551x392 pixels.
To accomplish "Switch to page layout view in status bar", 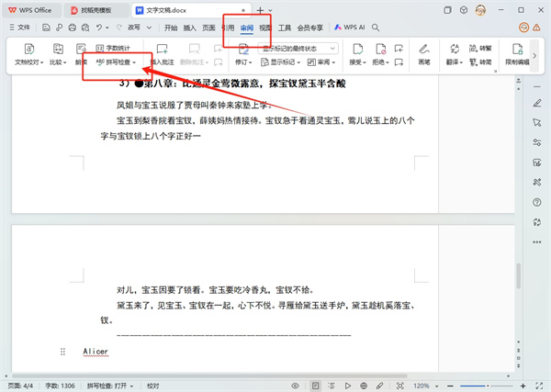I will coord(315,385).
